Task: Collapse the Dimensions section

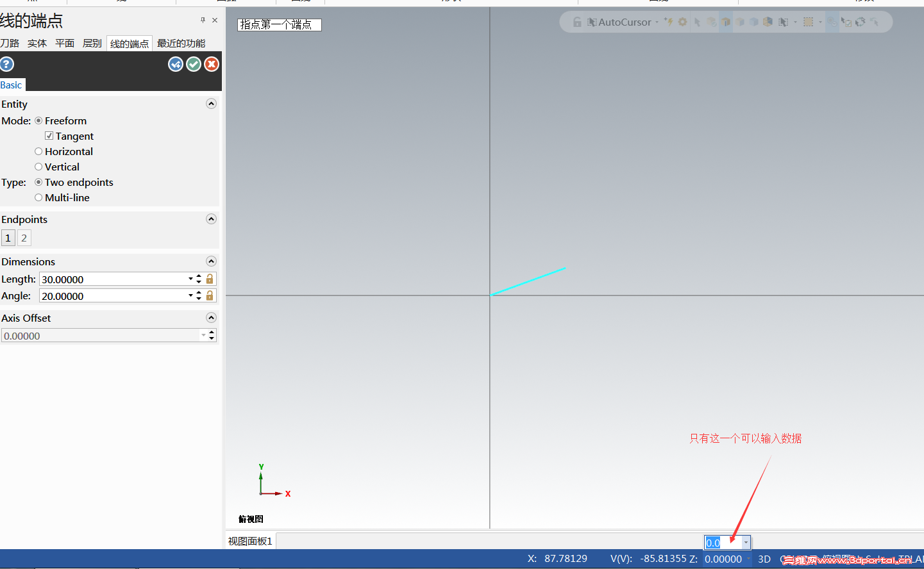Action: [211, 261]
